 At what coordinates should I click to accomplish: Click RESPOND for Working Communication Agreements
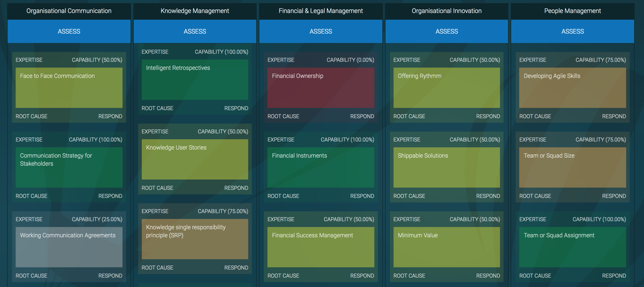[110, 276]
